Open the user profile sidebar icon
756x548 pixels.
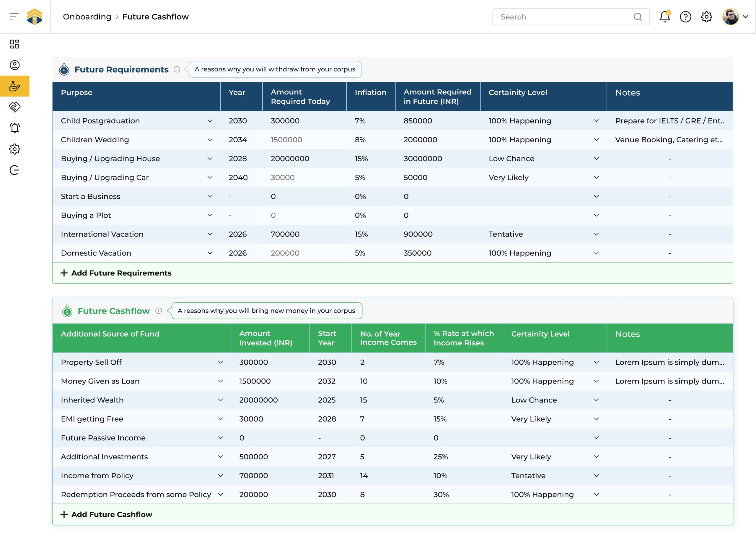point(15,65)
